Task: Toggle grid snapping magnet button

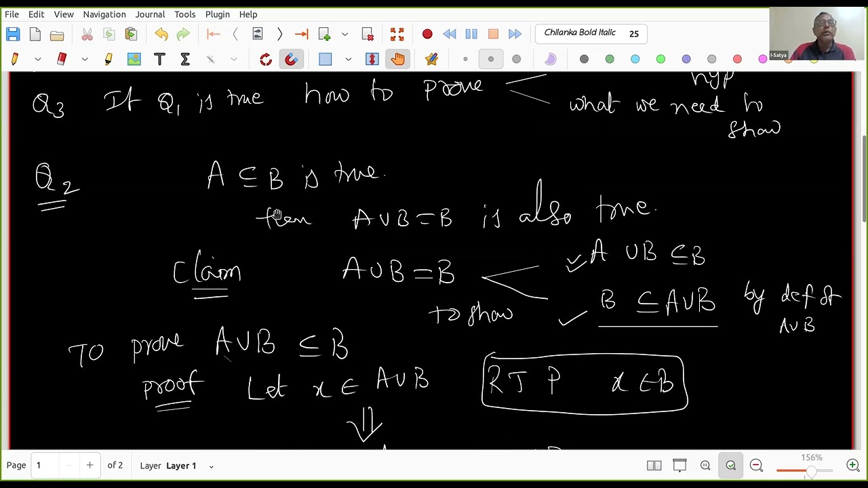Action: (291, 60)
